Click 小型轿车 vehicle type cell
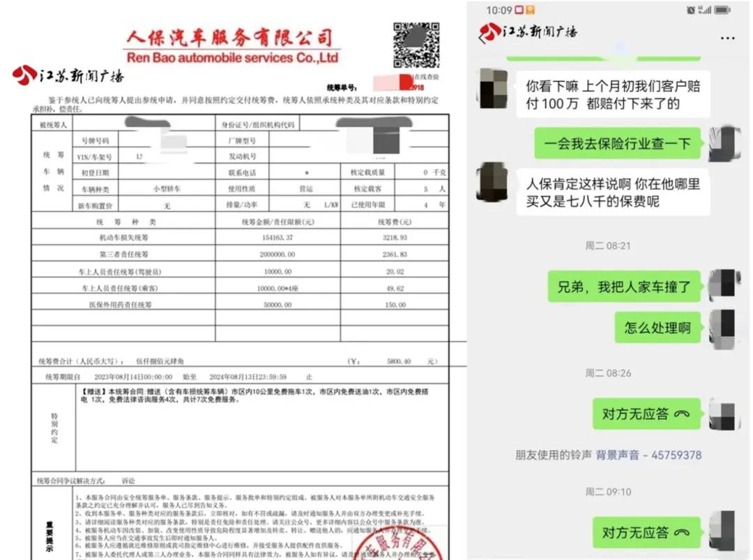The width and height of the screenshot is (753, 560). point(167,189)
